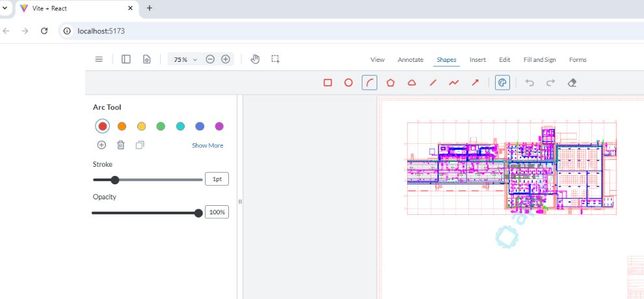644x299 pixels.
Task: Click the Redo arrow icon
Action: pos(550,83)
